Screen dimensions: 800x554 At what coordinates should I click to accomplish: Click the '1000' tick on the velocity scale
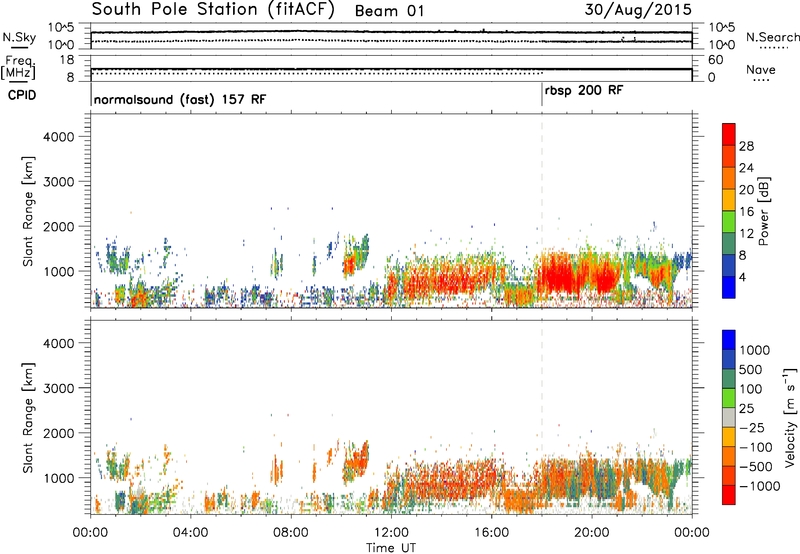[x=757, y=350]
